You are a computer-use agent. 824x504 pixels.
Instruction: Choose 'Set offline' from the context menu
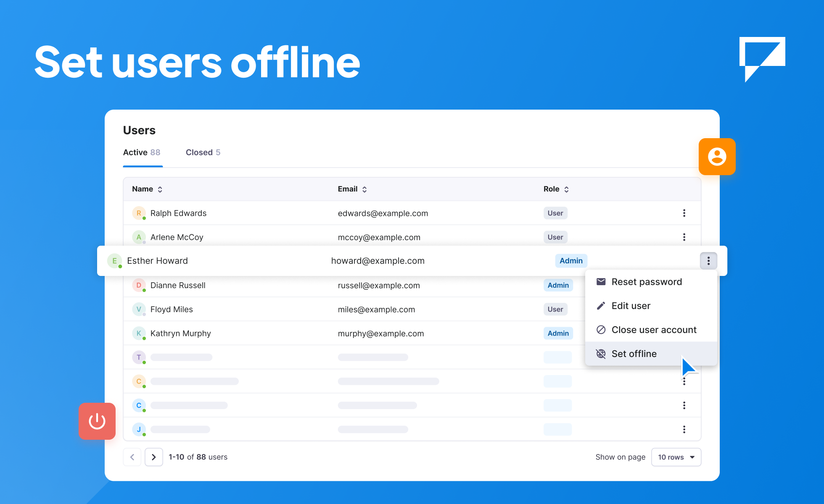(x=634, y=354)
